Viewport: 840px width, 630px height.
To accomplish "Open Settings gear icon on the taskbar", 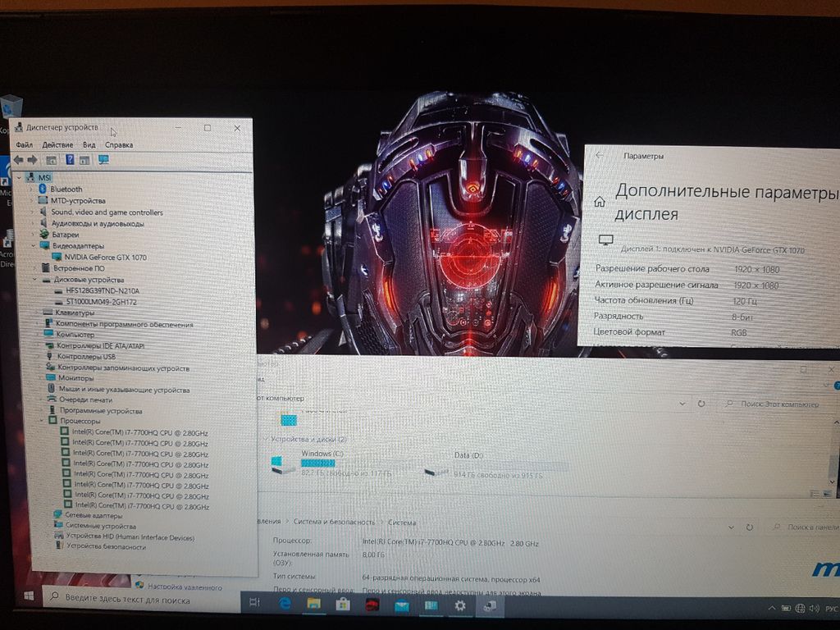I will [x=459, y=606].
